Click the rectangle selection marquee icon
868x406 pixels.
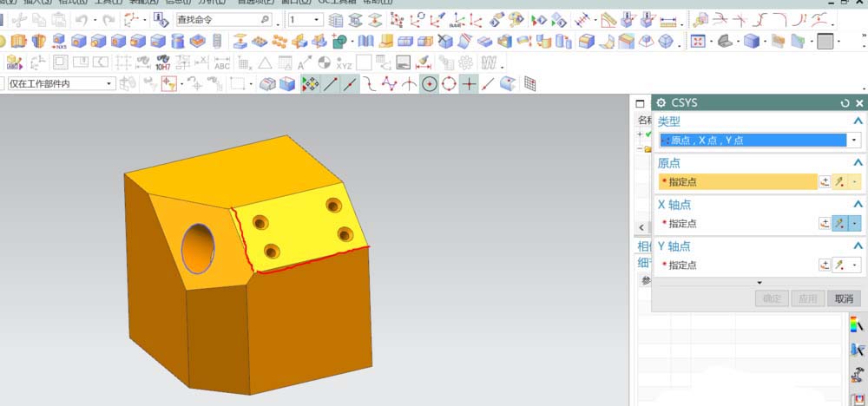pyautogui.click(x=238, y=84)
